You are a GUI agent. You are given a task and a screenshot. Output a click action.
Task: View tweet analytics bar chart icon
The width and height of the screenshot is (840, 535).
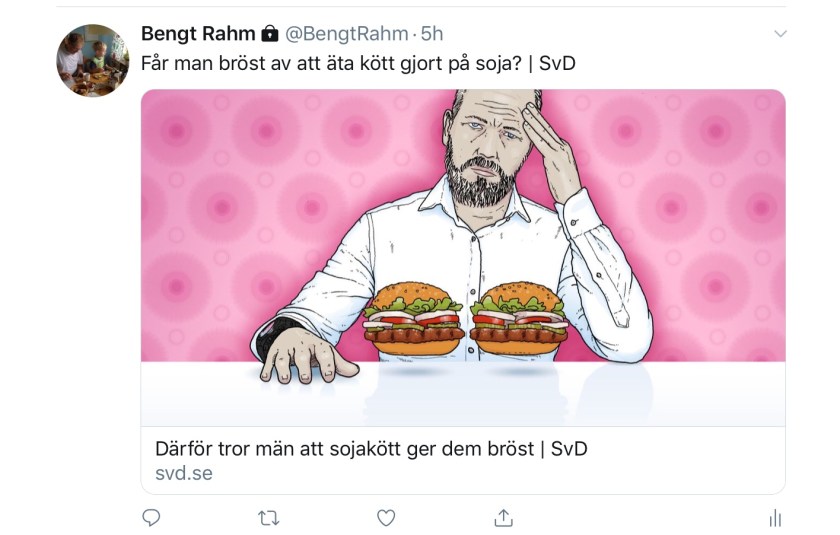point(775,518)
